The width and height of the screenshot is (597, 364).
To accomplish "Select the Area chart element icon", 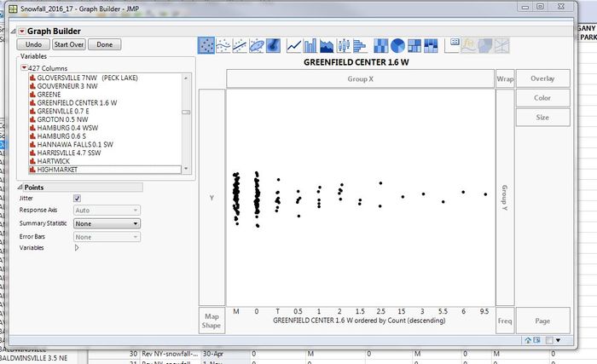I will [x=327, y=46].
